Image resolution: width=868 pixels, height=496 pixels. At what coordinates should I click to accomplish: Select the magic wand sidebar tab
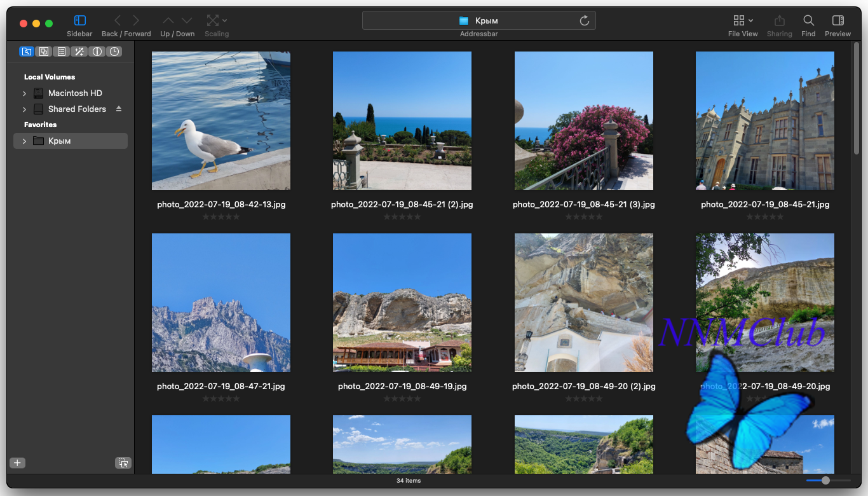click(x=79, y=52)
